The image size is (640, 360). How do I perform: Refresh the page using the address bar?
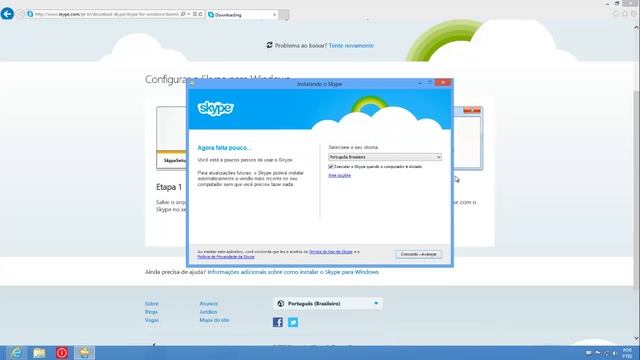coord(200,14)
